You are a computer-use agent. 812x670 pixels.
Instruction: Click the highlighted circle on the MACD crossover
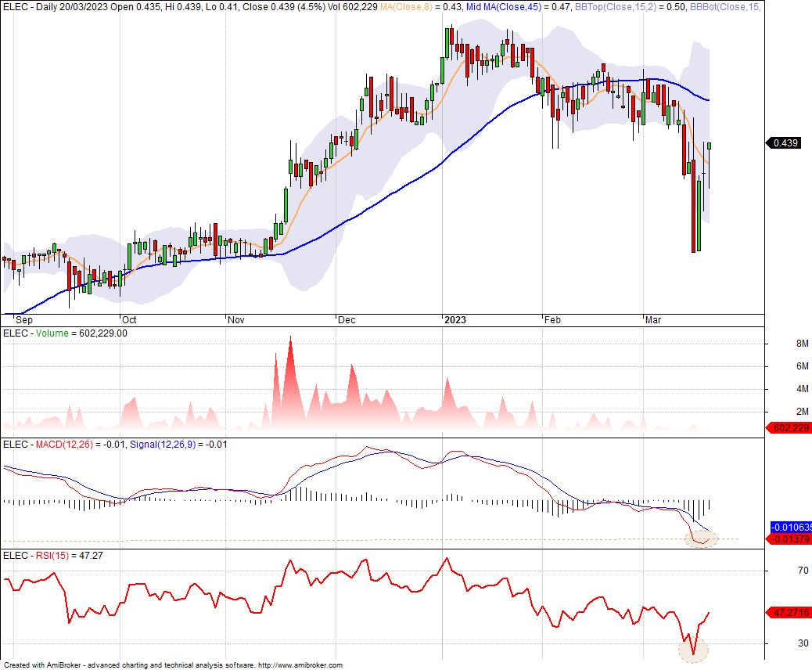click(x=700, y=539)
